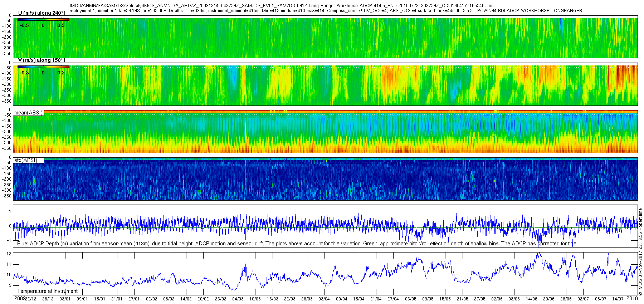Click the 'U (m/s) along 240°T' title

point(42,13)
